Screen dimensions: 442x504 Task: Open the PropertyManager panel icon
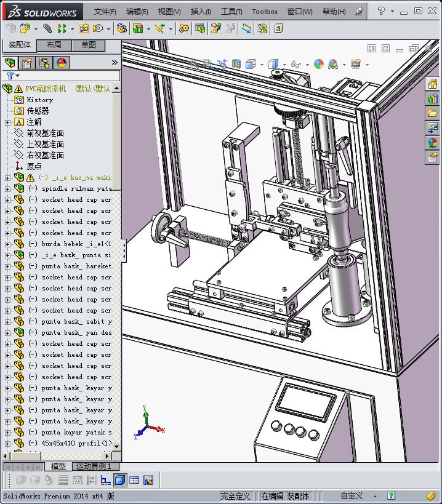[27, 62]
